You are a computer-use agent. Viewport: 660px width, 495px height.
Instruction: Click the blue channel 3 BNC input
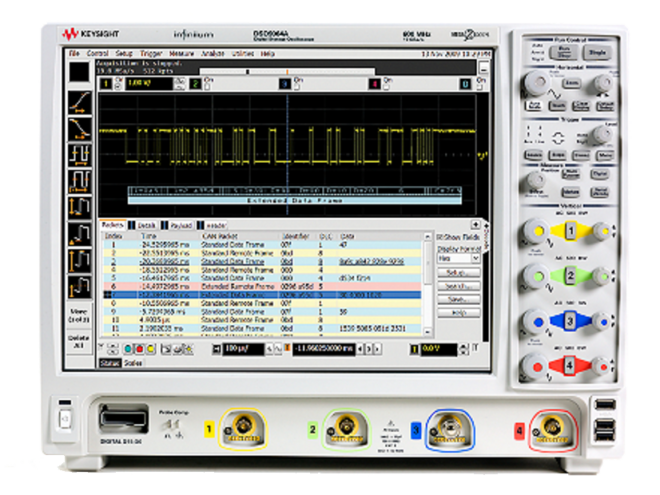click(450, 428)
